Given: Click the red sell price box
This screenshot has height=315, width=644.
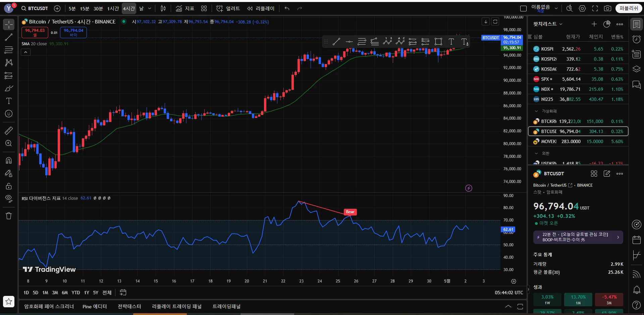Looking at the screenshot, I should 35,32.
